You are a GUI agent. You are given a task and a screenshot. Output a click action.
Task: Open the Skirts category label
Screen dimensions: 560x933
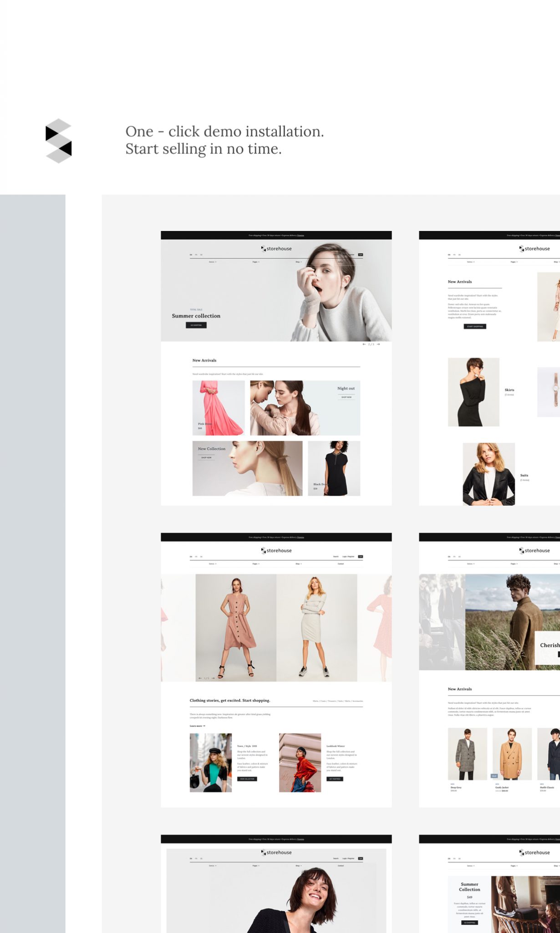pos(509,390)
